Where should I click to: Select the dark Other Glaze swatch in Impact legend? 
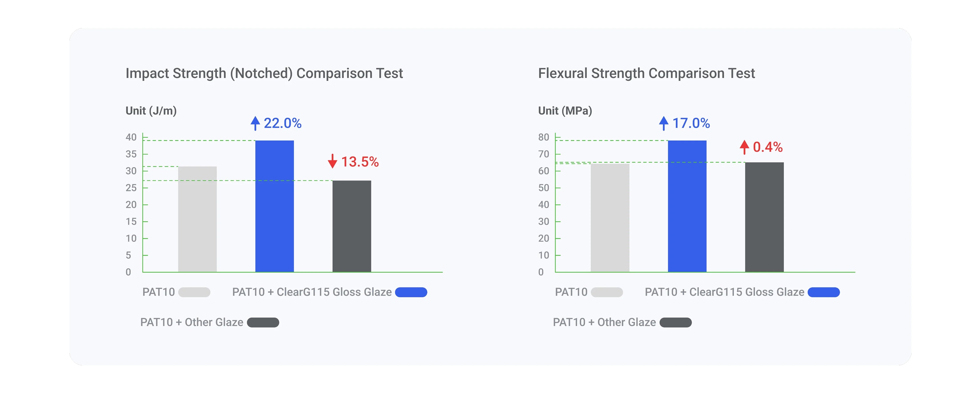263,323
